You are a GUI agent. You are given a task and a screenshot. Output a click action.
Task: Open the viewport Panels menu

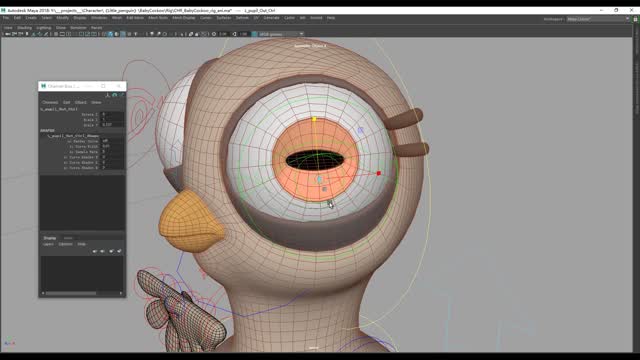[97, 28]
